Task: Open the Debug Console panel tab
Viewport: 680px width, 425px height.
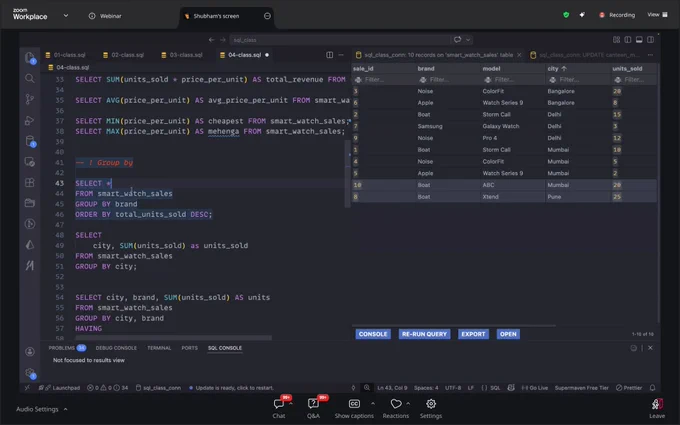Action: (116, 348)
